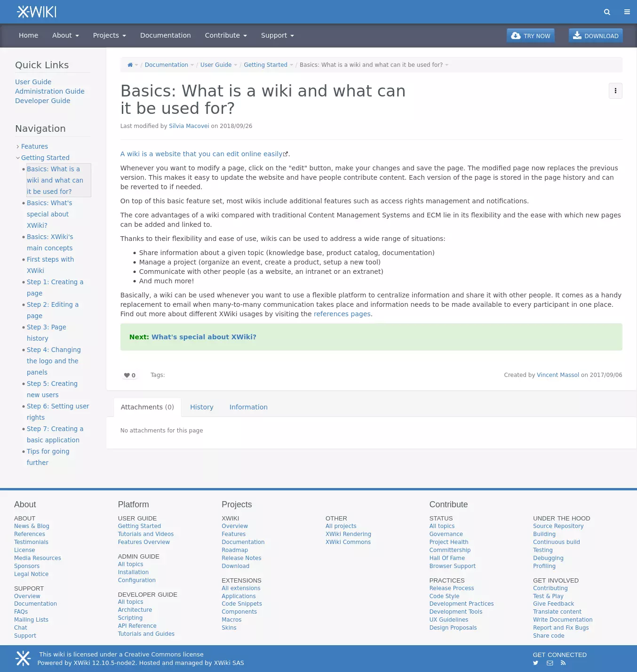
Task: Go to What's special about XWiki? next link
Action: 204,337
